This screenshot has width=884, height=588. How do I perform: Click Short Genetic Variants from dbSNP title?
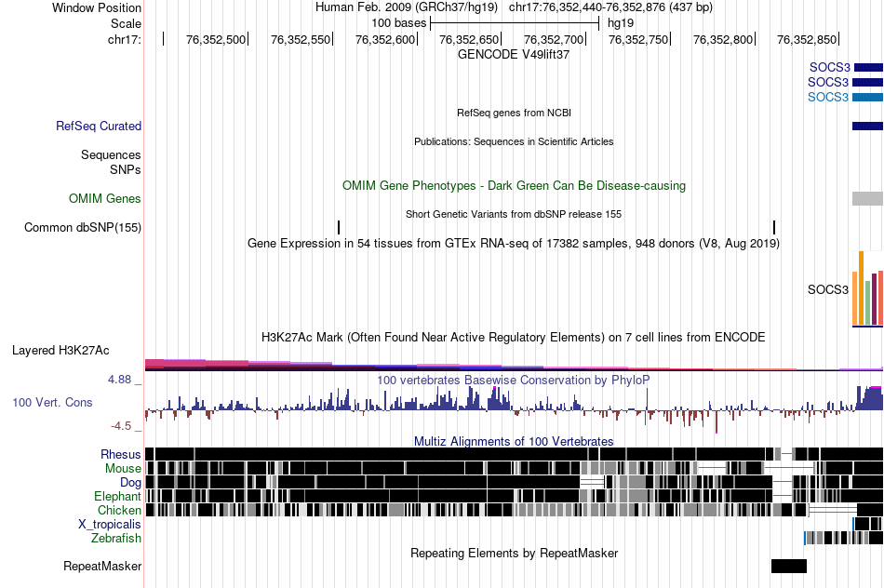click(x=514, y=214)
